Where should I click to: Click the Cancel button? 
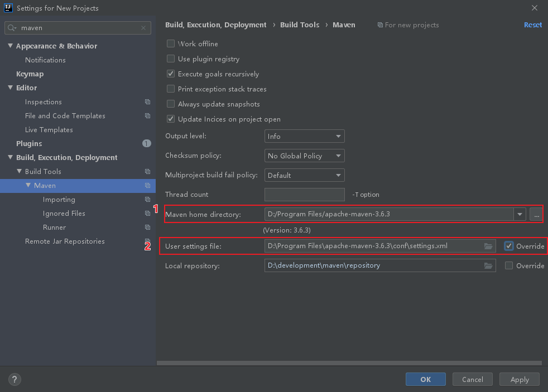(473, 379)
